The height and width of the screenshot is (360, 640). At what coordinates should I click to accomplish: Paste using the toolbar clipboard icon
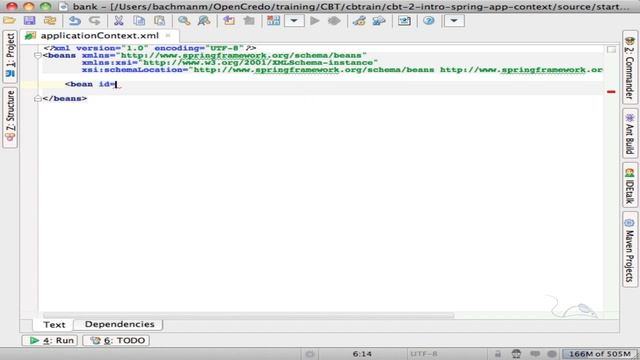click(x=159, y=20)
